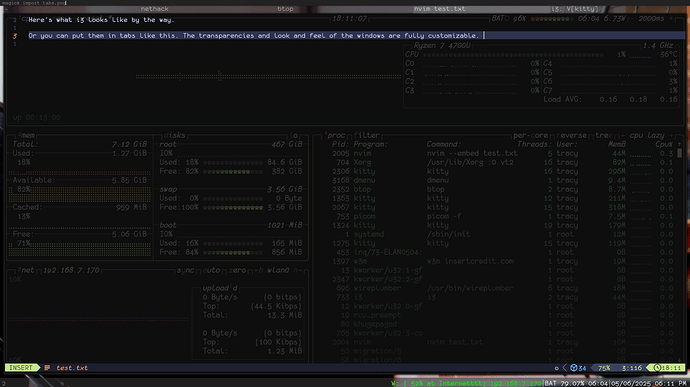The image size is (690, 387).
Task: Click the 3:116 cursor position indicator
Action: click(x=632, y=368)
